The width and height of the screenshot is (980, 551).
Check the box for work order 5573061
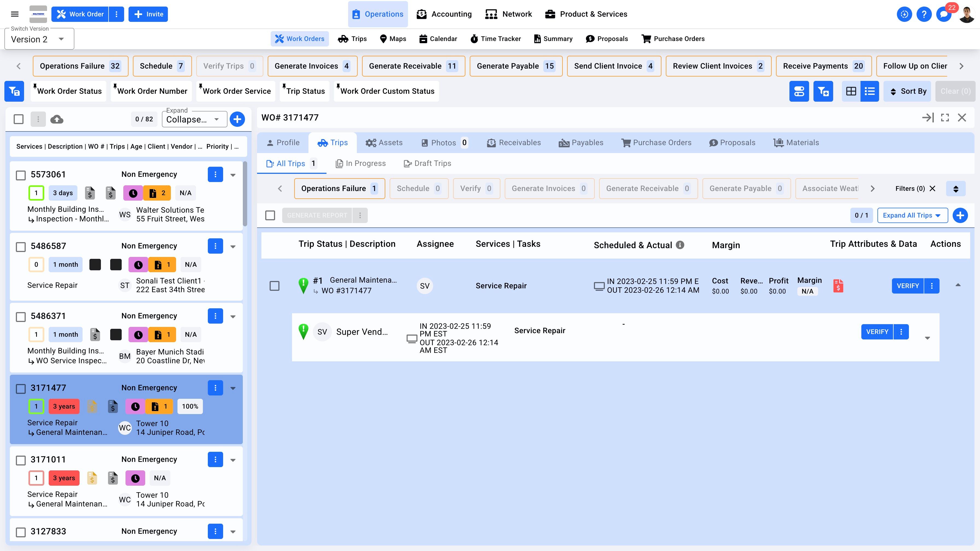(21, 175)
